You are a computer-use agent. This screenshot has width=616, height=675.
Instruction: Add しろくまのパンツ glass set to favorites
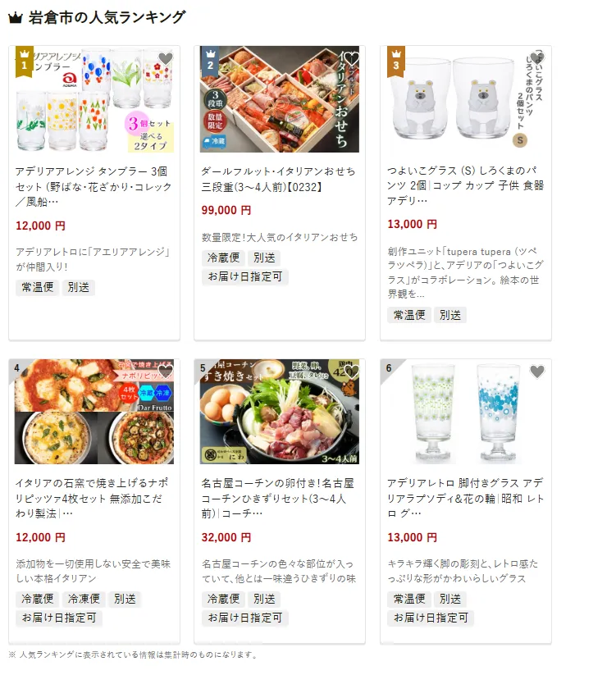[x=537, y=58]
